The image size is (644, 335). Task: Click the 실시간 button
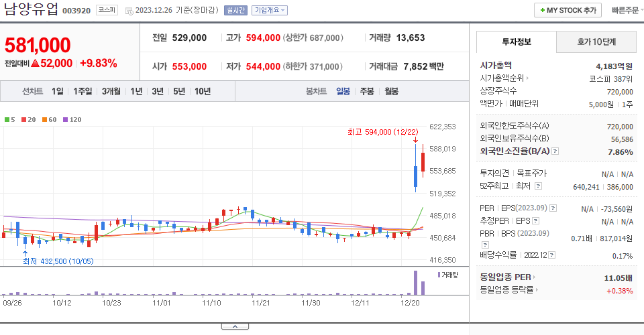(235, 10)
